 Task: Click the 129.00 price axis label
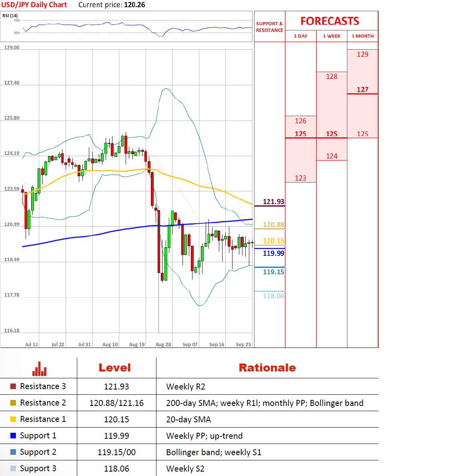[x=12, y=47]
